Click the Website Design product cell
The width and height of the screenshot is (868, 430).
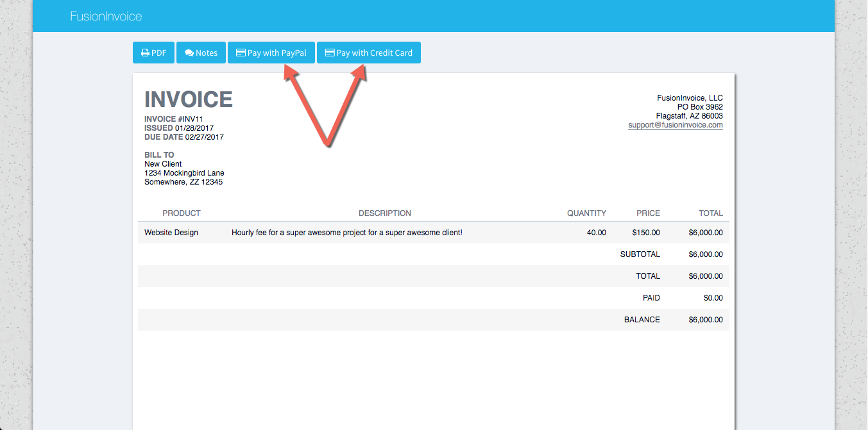[x=171, y=233]
